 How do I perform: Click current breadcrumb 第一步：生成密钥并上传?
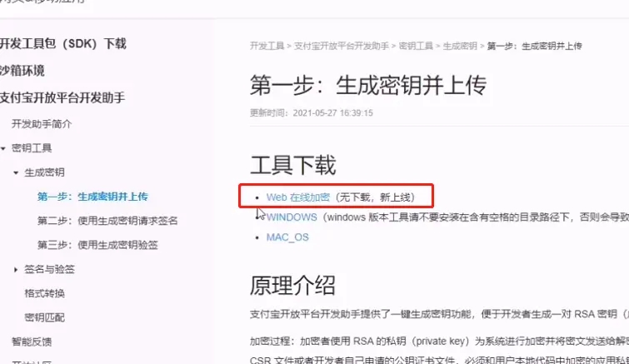pos(534,46)
